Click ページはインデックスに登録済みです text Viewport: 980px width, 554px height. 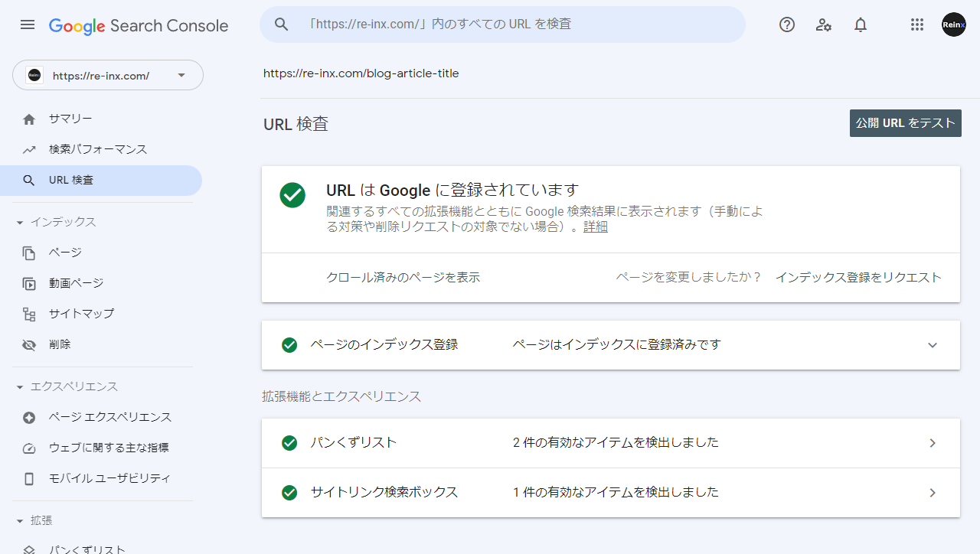tap(617, 345)
